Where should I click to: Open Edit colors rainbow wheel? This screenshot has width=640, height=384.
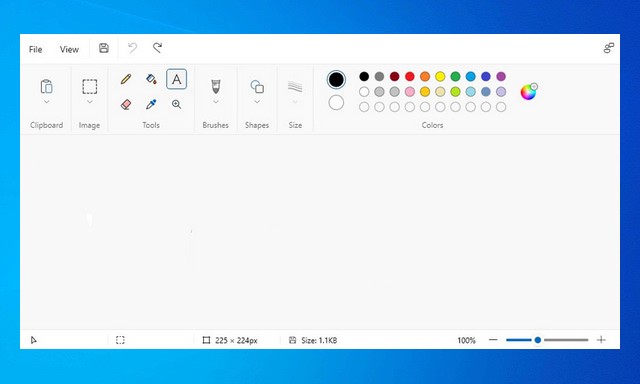tap(529, 92)
